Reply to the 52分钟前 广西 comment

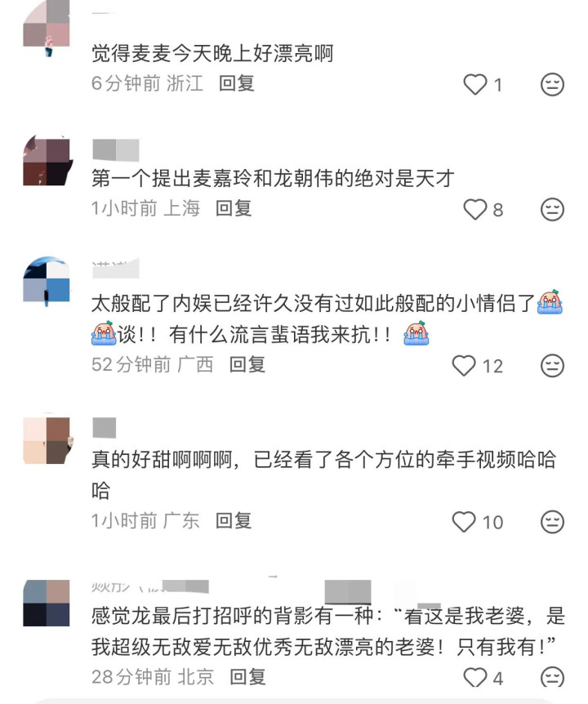point(247,364)
